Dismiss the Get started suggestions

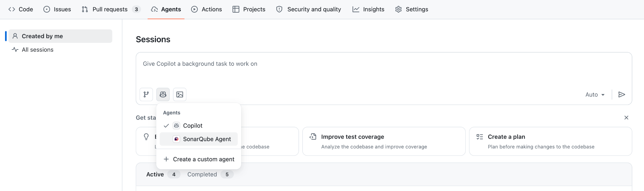(x=626, y=118)
